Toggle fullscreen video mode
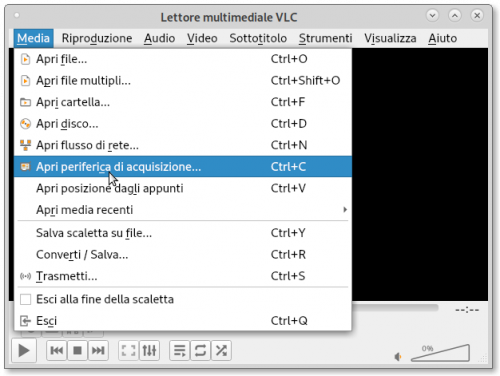 coord(129,351)
